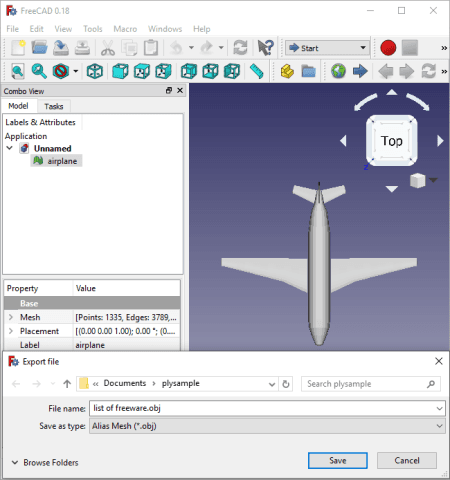Image resolution: width=450 pixels, height=480 pixels.
Task: Open the Windows menu
Action: [165, 29]
